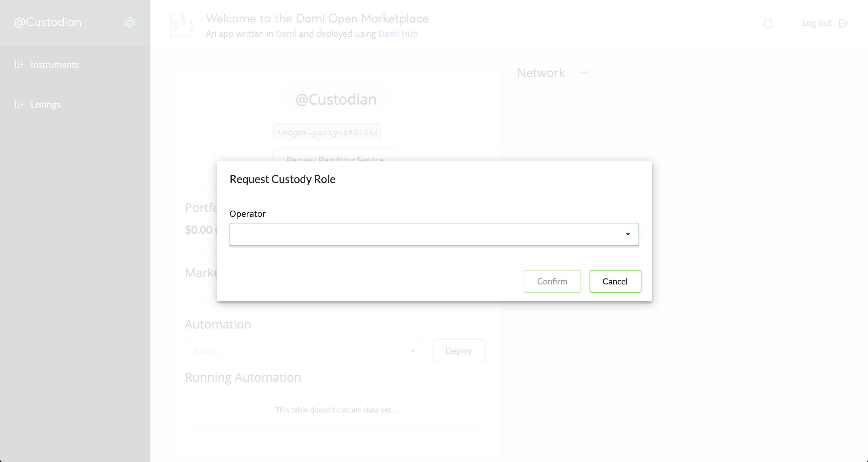Click the Operator field label
Viewport: 868px width, 462px height.
pos(248,214)
